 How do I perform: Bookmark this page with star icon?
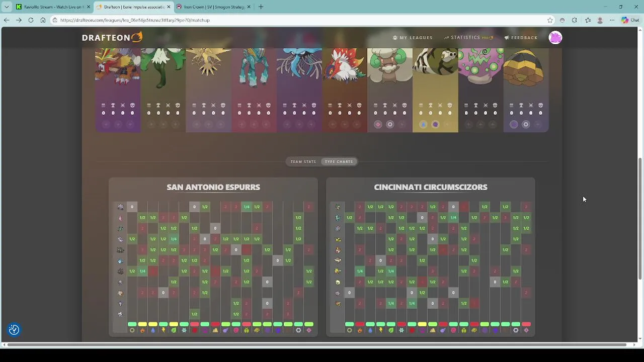[550, 20]
